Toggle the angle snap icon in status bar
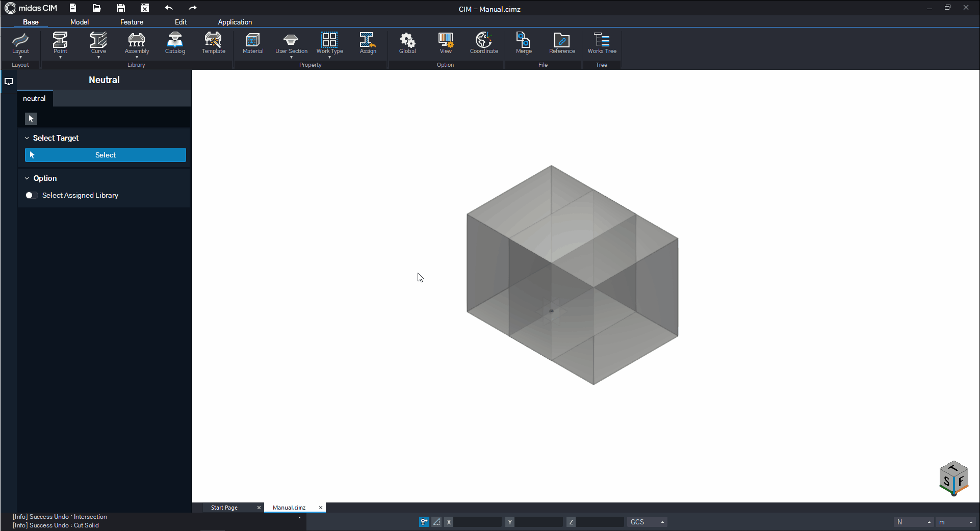This screenshot has height=531, width=980. tap(436, 522)
